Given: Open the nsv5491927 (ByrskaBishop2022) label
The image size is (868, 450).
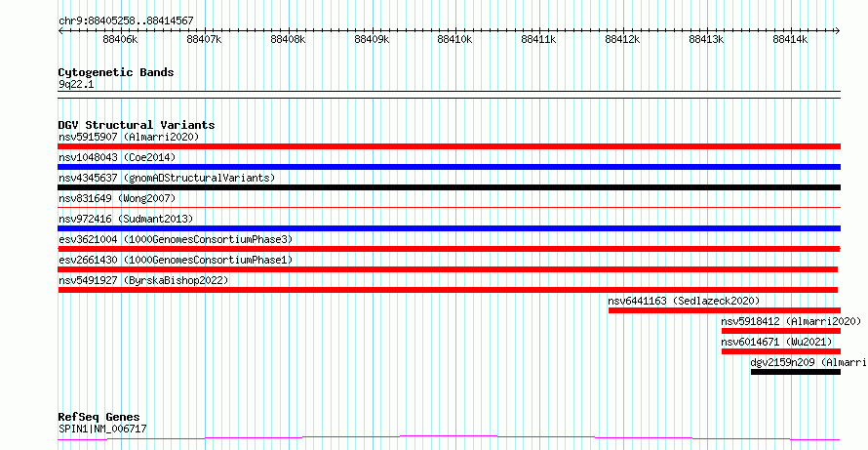Looking at the screenshot, I should point(143,280).
